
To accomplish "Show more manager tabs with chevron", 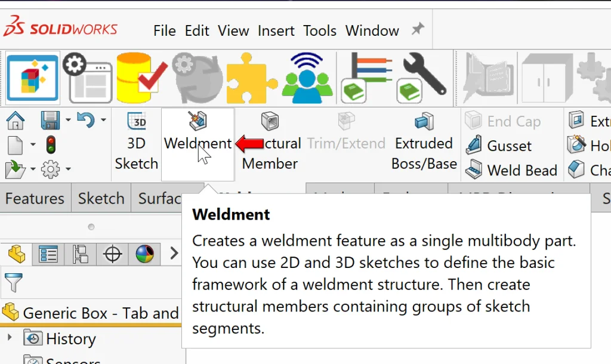I will (x=174, y=254).
